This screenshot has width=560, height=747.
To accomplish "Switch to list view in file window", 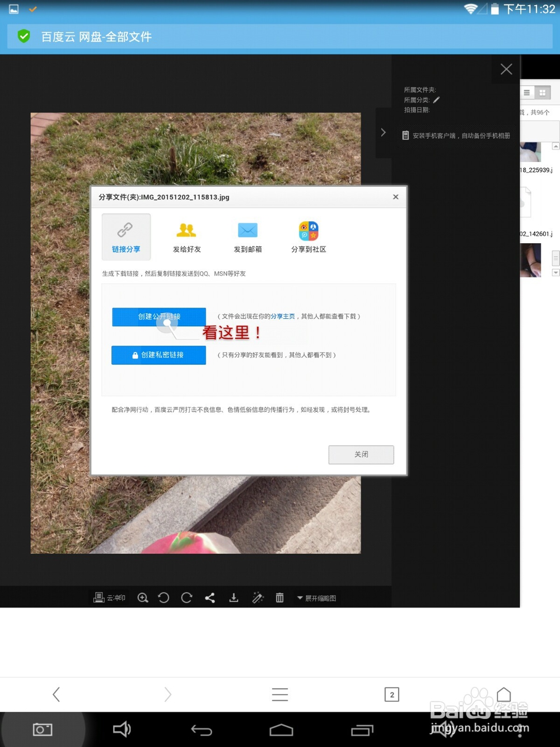I will click(x=527, y=92).
